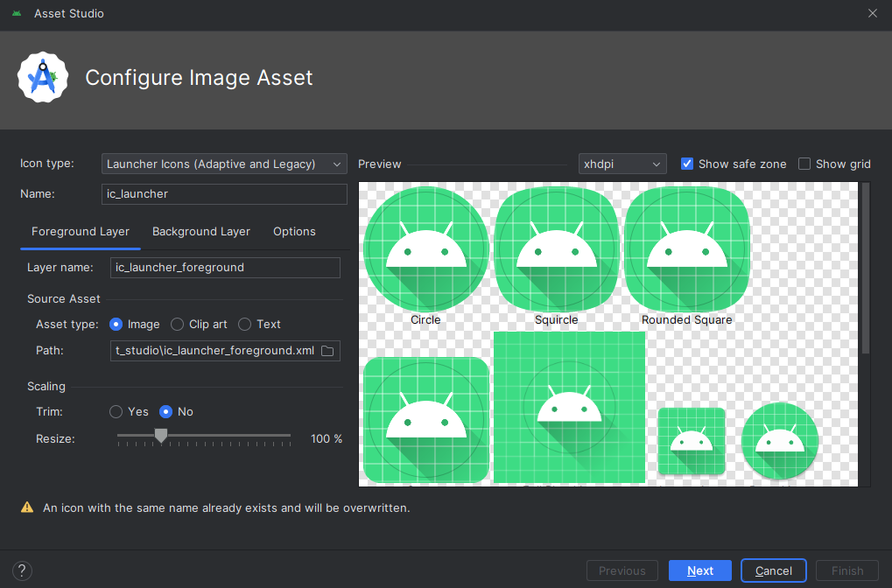892x588 pixels.
Task: Open the xhdpi density dropdown
Action: coord(622,164)
